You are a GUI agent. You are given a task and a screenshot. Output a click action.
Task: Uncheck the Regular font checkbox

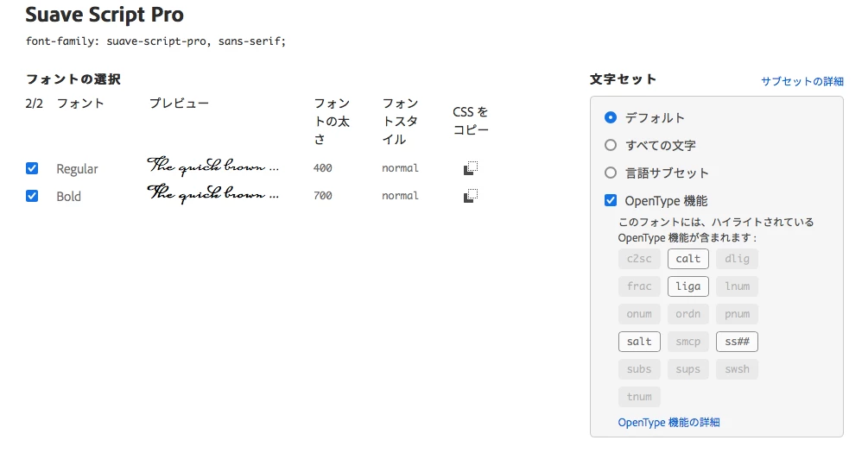tap(32, 168)
